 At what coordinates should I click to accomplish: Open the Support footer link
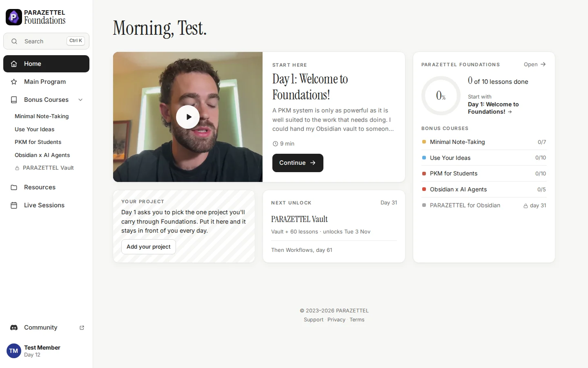pyautogui.click(x=314, y=320)
